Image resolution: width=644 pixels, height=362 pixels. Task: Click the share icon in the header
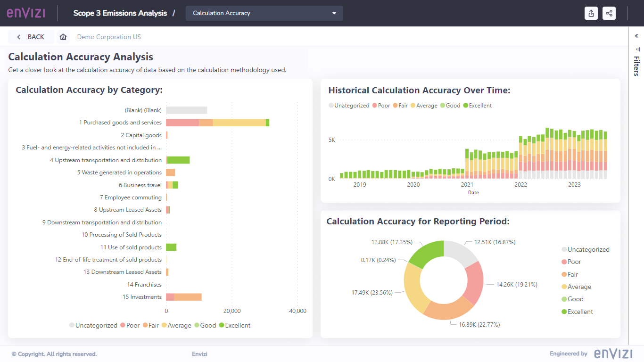609,13
